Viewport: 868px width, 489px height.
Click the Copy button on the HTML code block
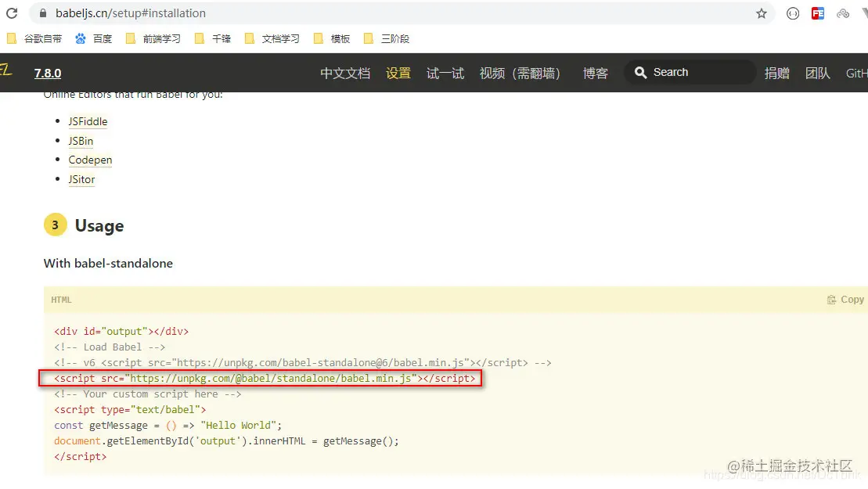click(845, 299)
